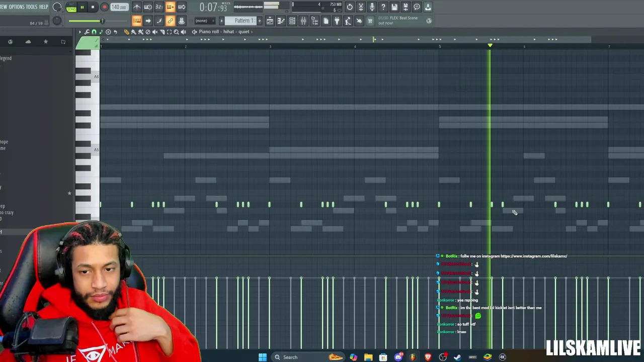The width and height of the screenshot is (644, 362).
Task: Open the project picker copy icon
Action: 326,21
